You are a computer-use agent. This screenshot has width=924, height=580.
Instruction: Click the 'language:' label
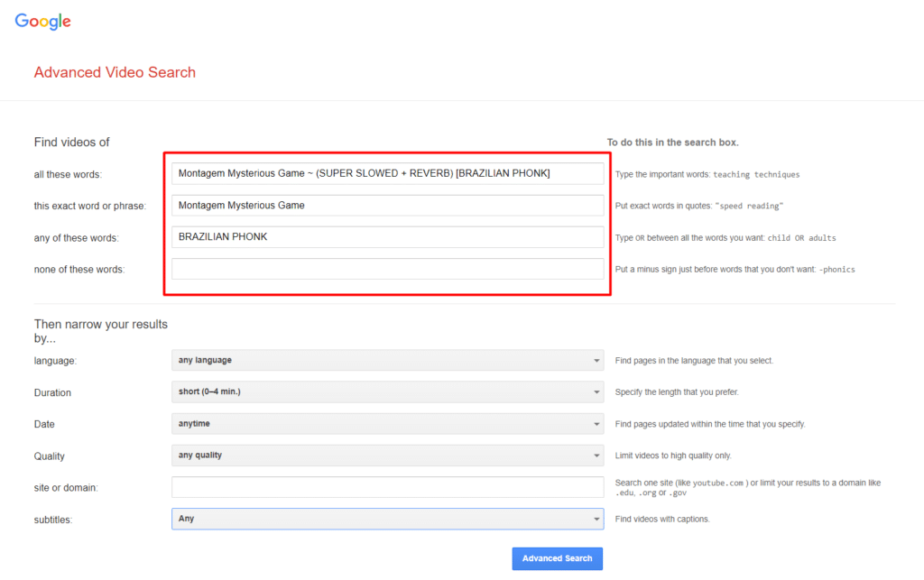(55, 361)
